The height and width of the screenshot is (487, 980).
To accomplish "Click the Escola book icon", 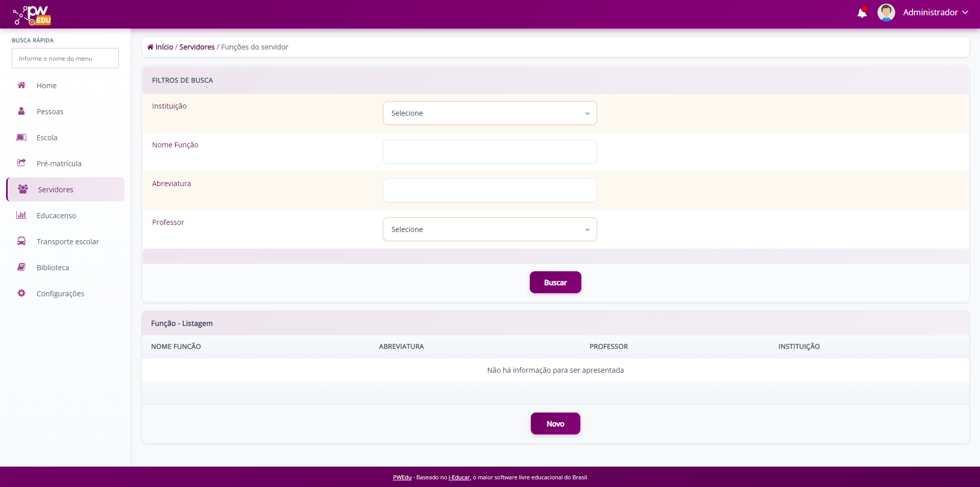I will pyautogui.click(x=21, y=137).
